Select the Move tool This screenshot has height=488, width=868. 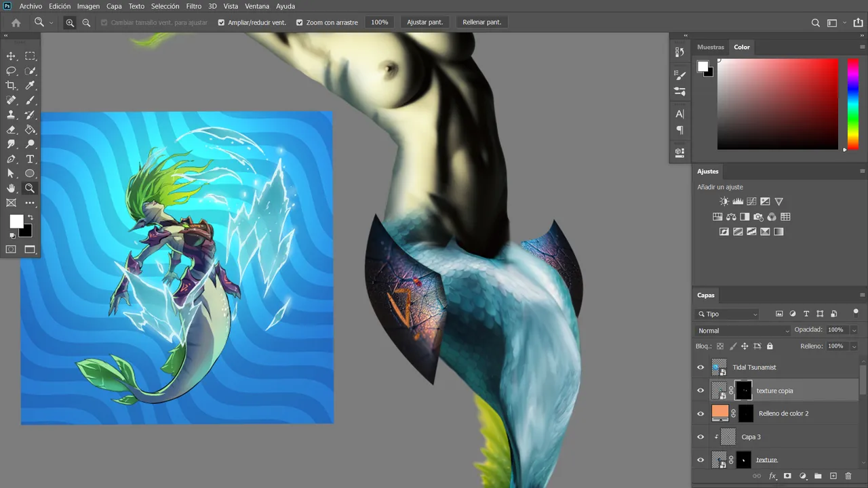coord(11,56)
